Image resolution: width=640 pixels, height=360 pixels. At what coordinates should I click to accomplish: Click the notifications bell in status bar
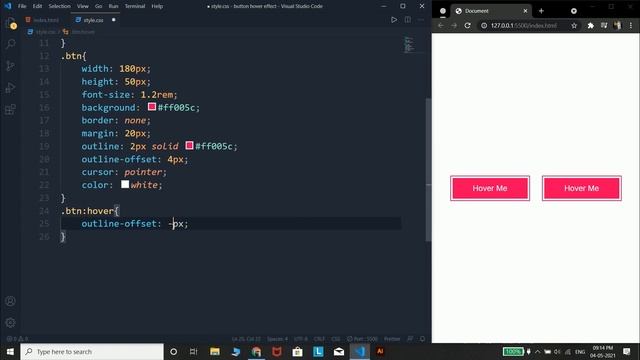pyautogui.click(x=422, y=339)
